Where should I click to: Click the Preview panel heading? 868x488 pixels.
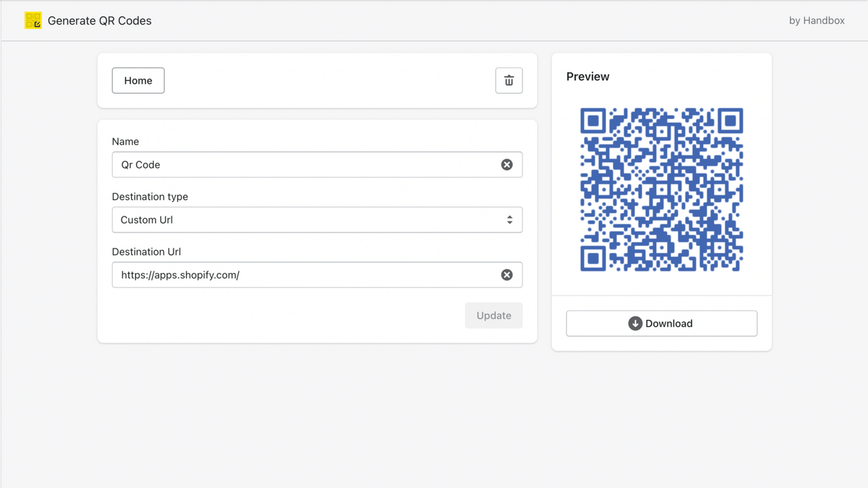[587, 77]
